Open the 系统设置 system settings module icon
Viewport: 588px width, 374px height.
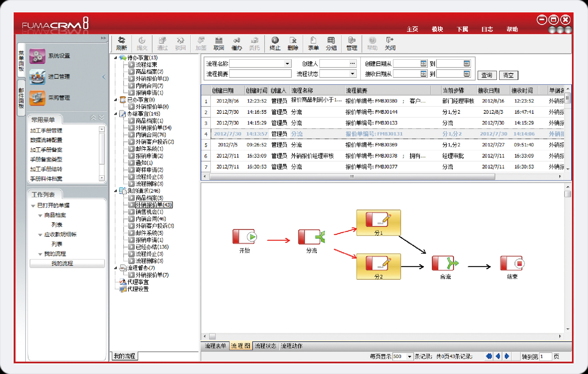click(37, 56)
